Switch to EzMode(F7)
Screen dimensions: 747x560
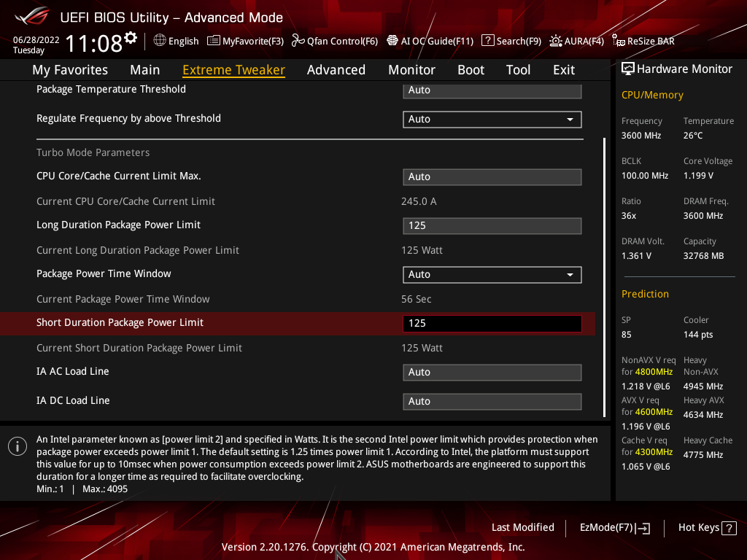614,528
